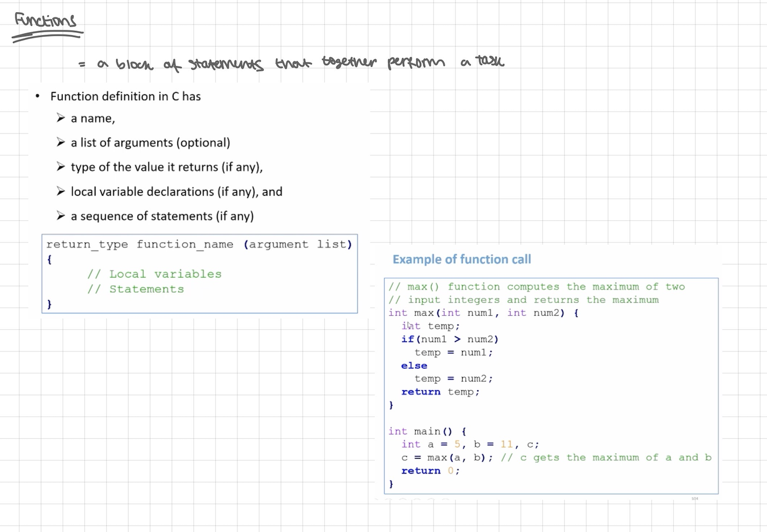Click the "int main() {" line
The image size is (767, 532).
click(427, 431)
